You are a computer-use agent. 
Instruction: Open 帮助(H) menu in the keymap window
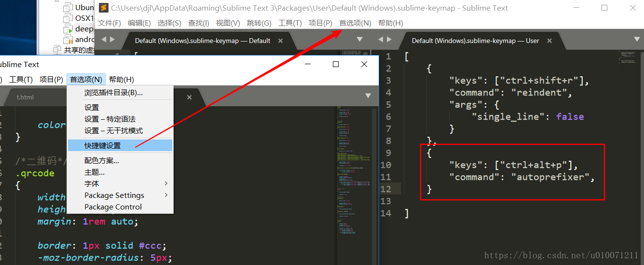[x=391, y=23]
